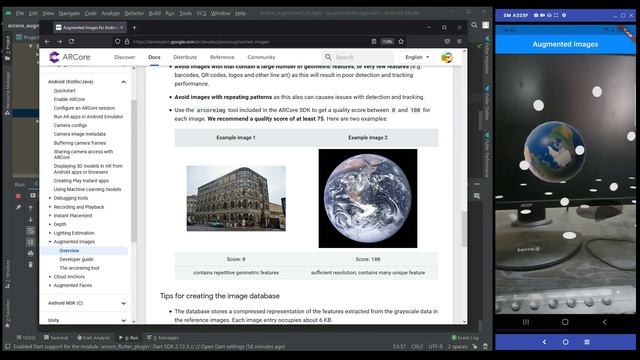Open Camera configs link
Screen dimensions: 640x360
coord(70,125)
